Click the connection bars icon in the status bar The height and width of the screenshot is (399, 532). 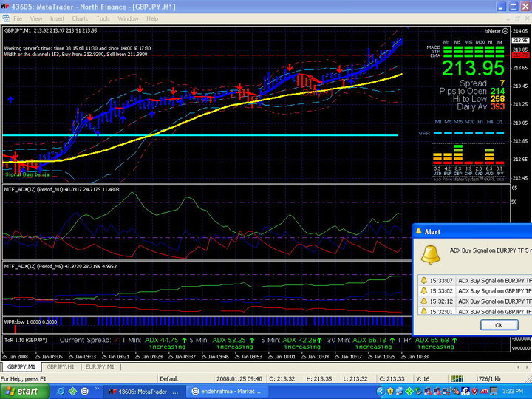coord(457,378)
